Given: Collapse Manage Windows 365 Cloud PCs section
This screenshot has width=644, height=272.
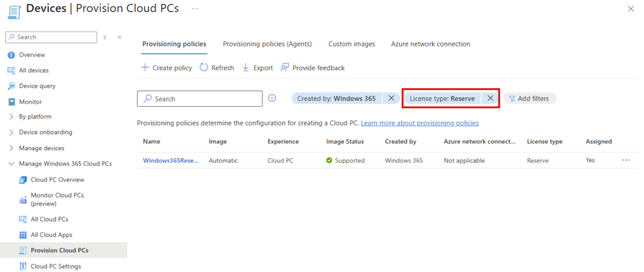Looking at the screenshot, I should 11,164.
